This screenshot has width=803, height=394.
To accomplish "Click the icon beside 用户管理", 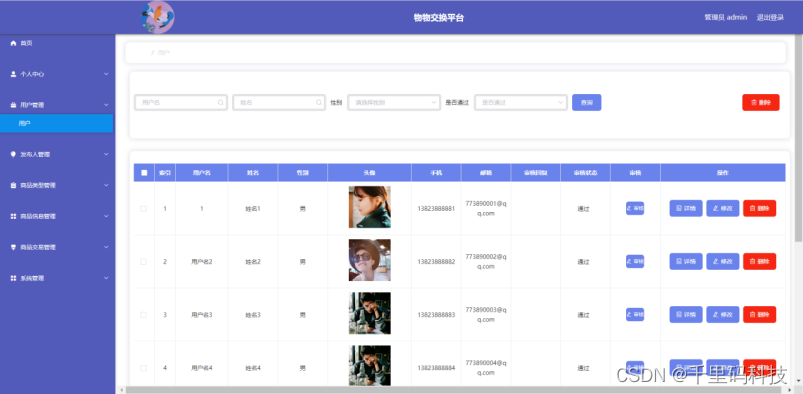I will point(13,105).
